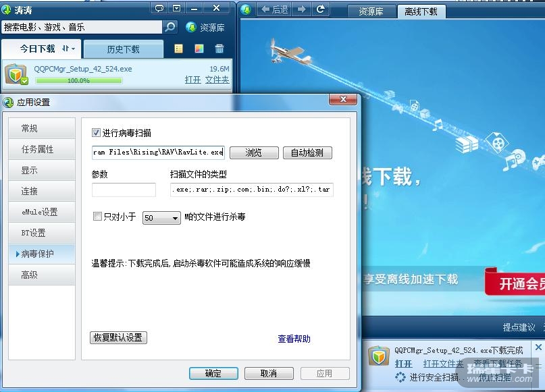Click the refresh arrow button

321,9
